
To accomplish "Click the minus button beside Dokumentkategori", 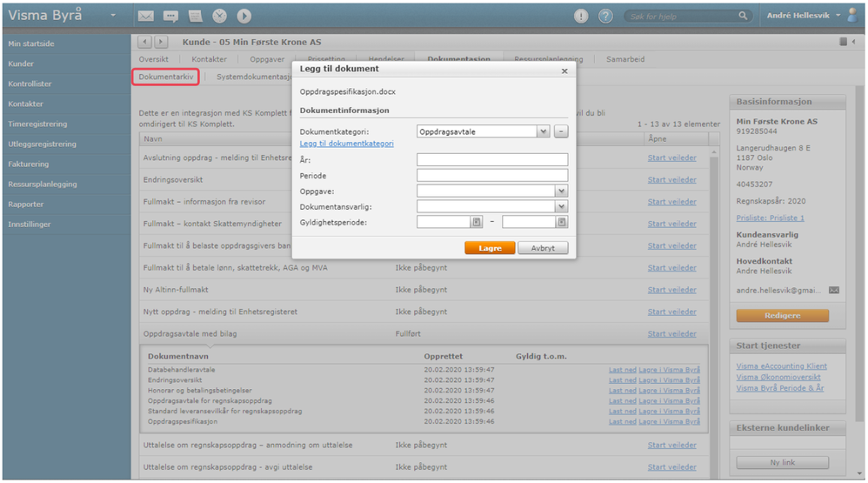I will pos(561,131).
